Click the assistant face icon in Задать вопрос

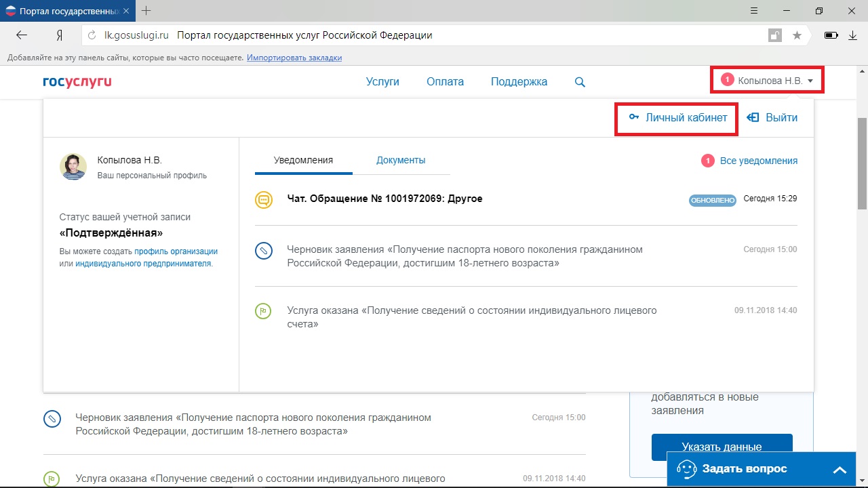(x=686, y=469)
